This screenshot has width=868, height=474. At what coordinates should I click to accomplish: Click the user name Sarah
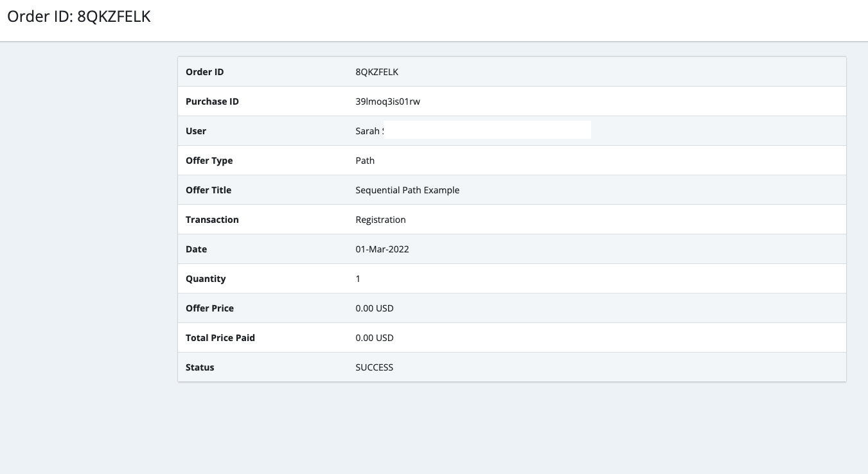(x=368, y=131)
